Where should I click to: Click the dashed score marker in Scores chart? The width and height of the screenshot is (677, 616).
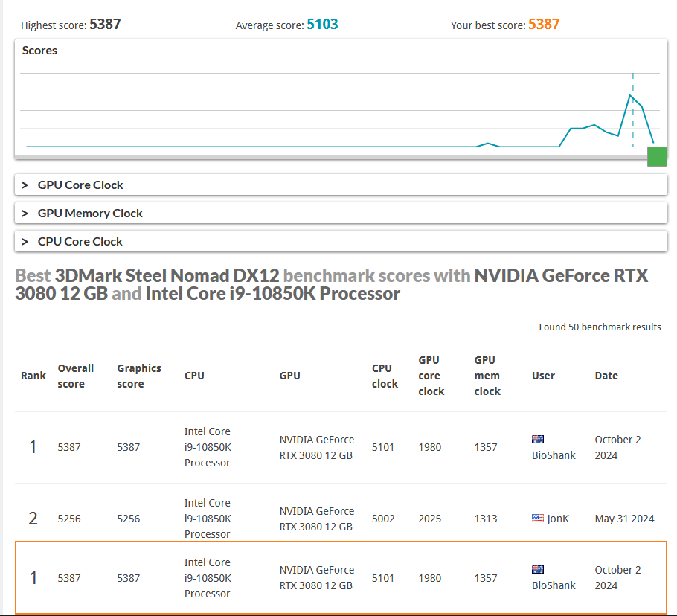point(633,110)
